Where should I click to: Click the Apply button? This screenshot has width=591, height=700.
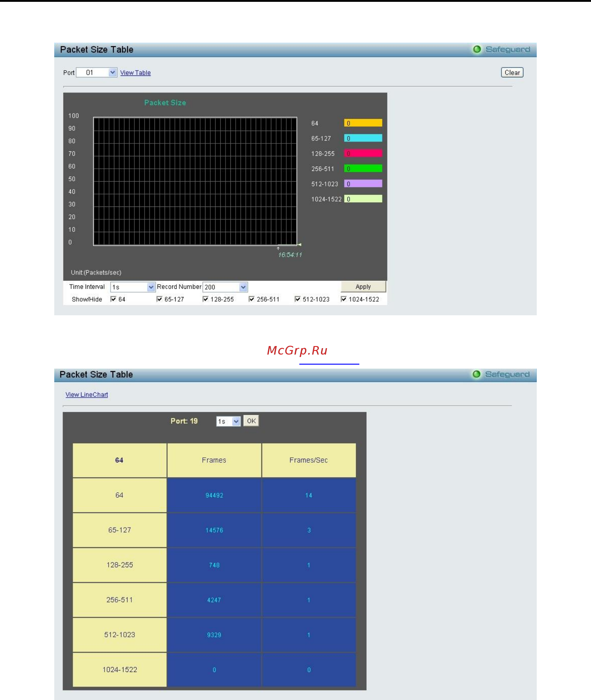coord(363,287)
